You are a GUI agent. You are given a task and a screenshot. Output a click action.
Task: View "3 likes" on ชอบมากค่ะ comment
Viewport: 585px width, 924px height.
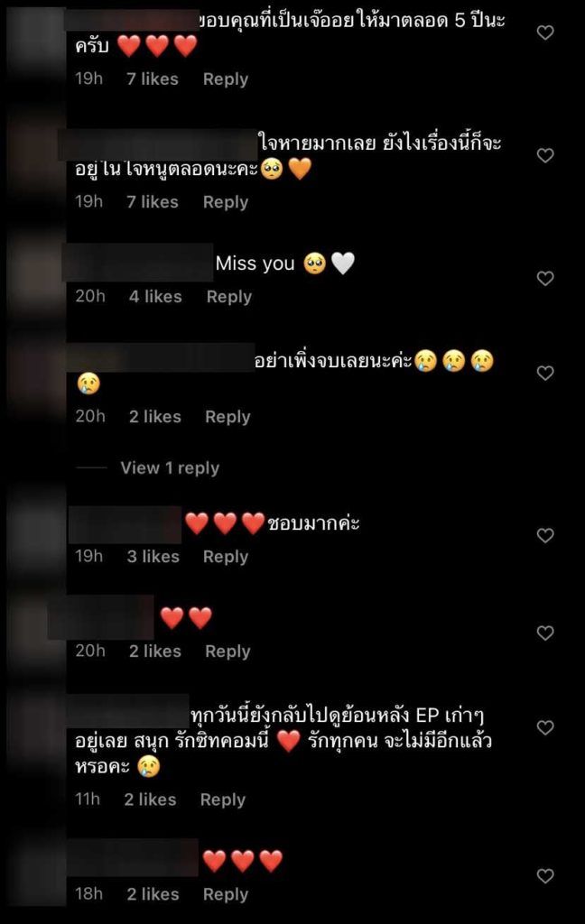[x=153, y=556]
